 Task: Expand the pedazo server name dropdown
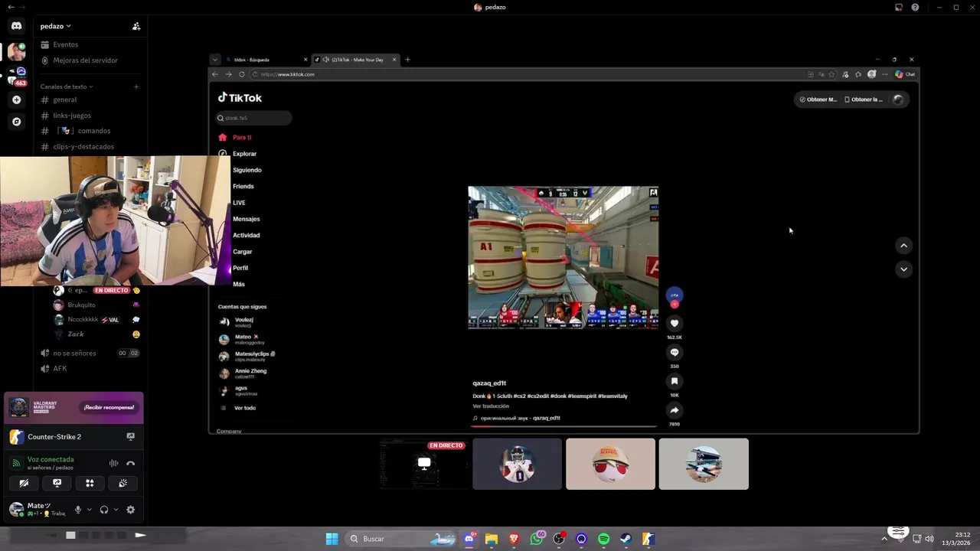coord(55,26)
